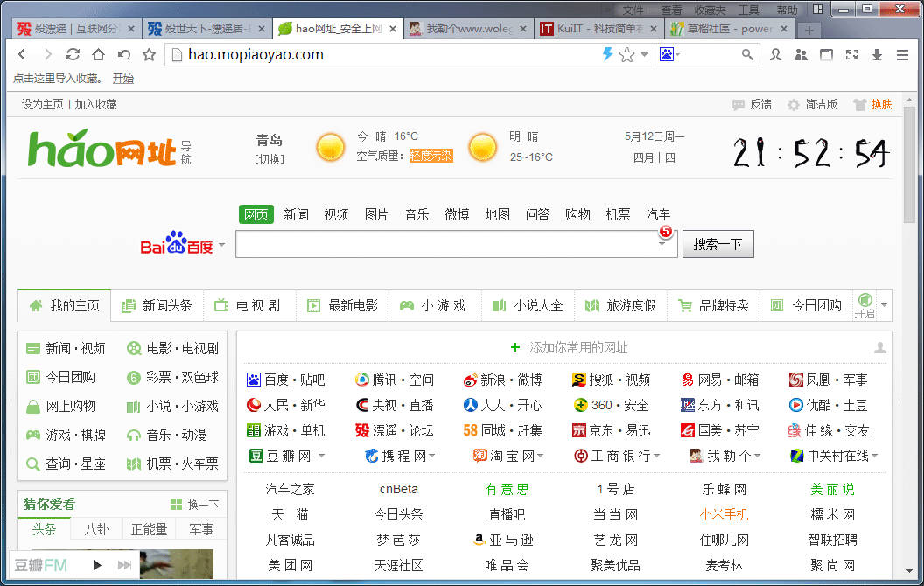Image resolution: width=924 pixels, height=586 pixels.
Task: Expand the dropdown arrow next to address bar star
Action: pos(644,55)
